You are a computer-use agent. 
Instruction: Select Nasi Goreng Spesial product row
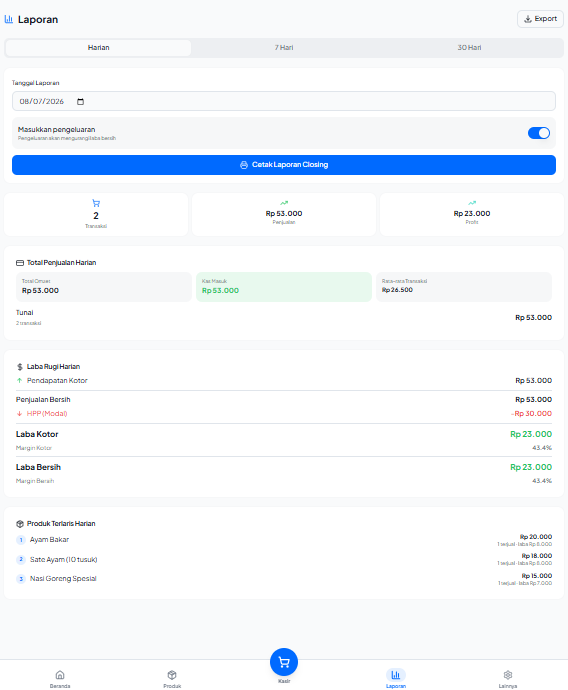click(284, 579)
